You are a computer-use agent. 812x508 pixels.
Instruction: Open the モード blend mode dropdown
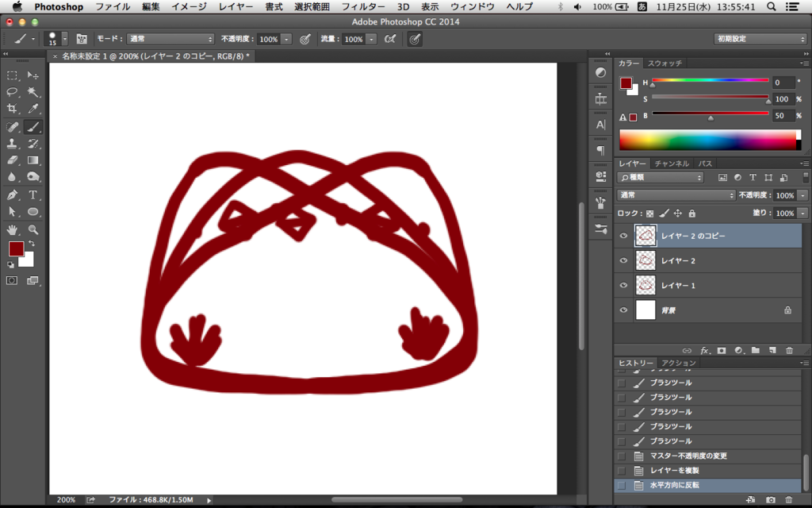pyautogui.click(x=170, y=39)
